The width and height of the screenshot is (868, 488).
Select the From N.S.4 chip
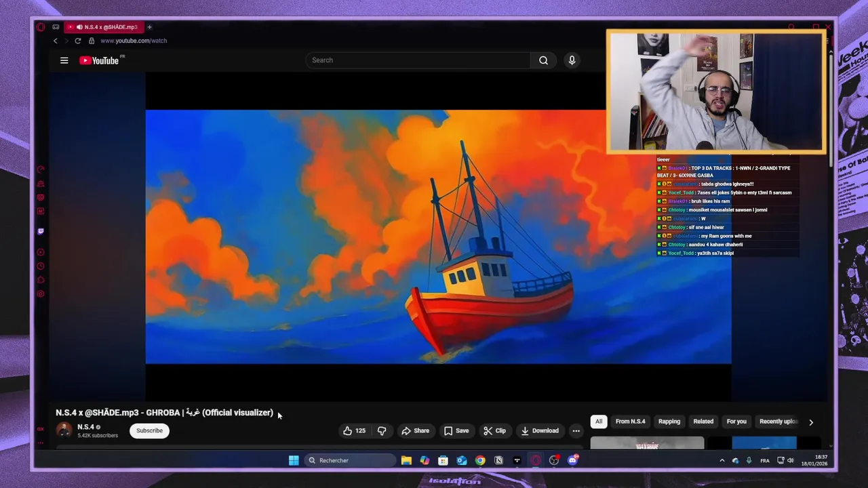(x=630, y=422)
